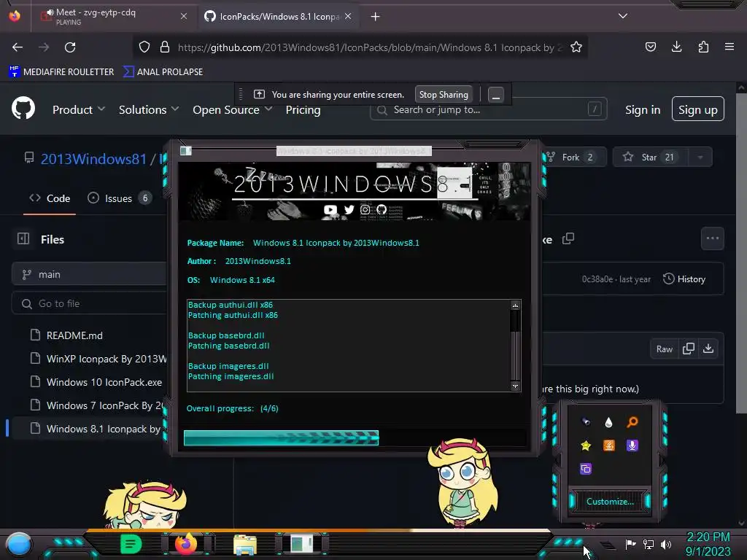Open Firefox hamburger application menu
The image size is (747, 560).
(x=729, y=47)
